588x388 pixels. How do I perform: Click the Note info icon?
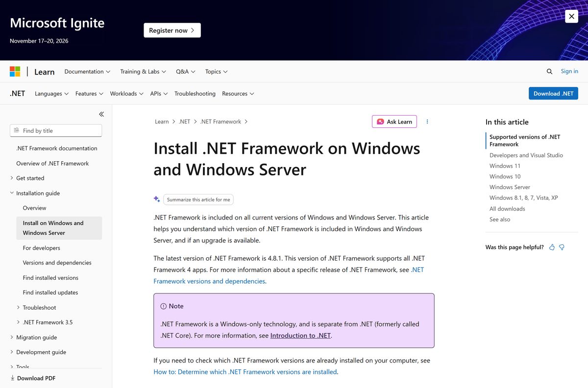pos(164,306)
